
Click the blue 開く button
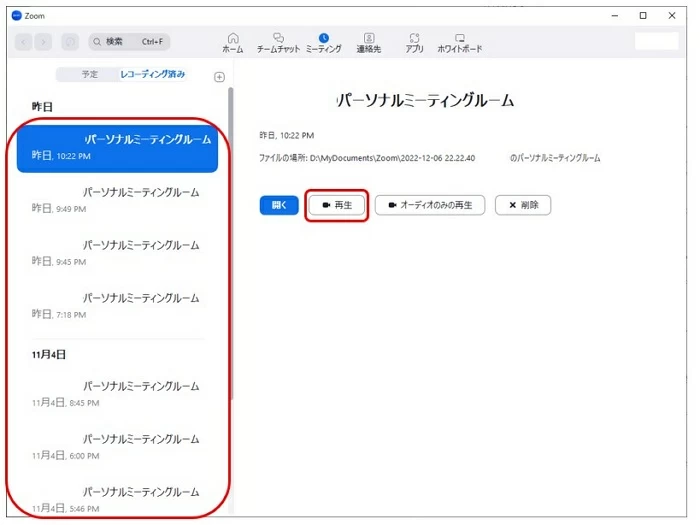click(x=279, y=205)
